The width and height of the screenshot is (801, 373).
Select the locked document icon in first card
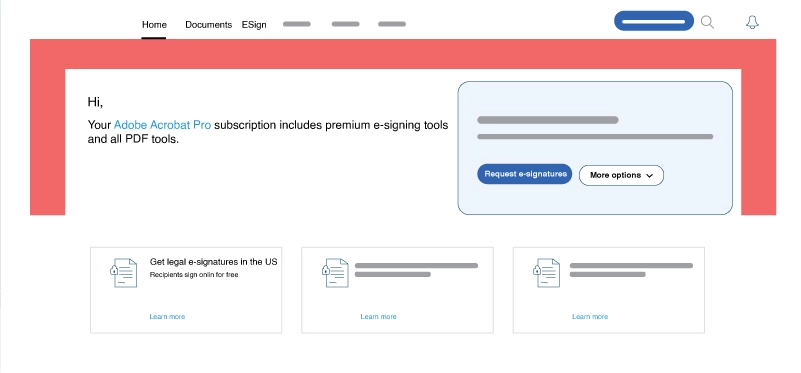click(124, 273)
